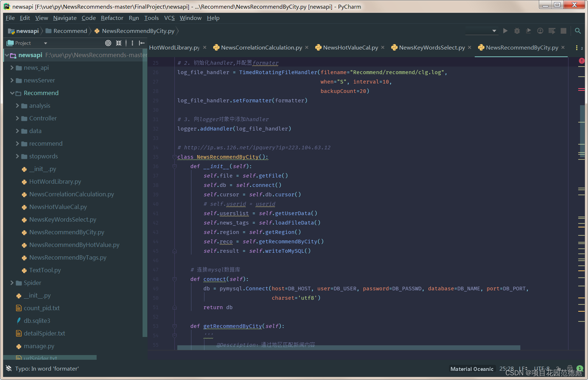Expand the recommend subfolder

pos(17,144)
